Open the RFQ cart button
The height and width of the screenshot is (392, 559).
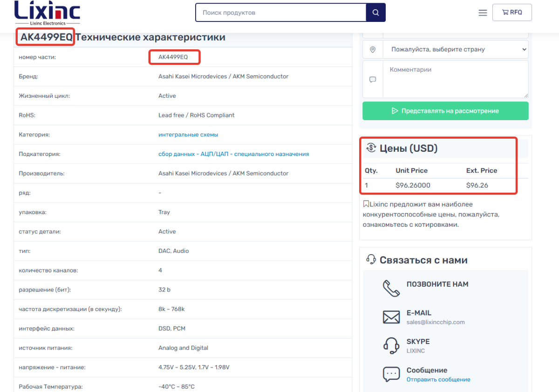512,13
